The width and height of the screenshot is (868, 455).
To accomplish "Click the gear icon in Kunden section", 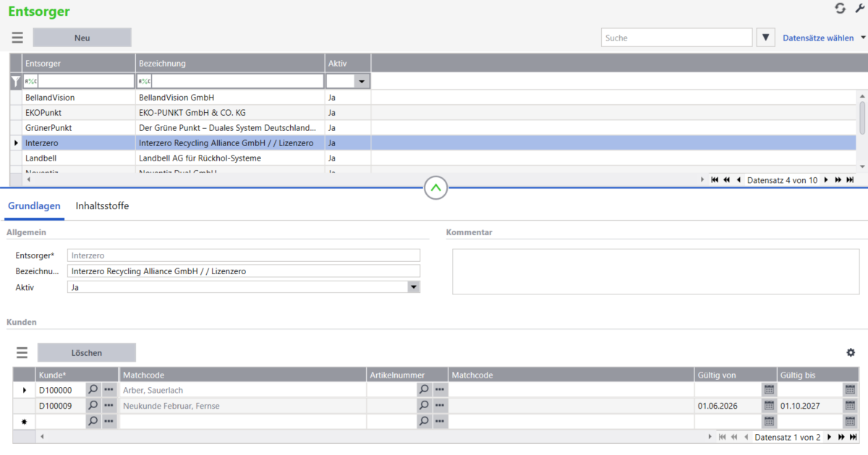I will tap(851, 352).
